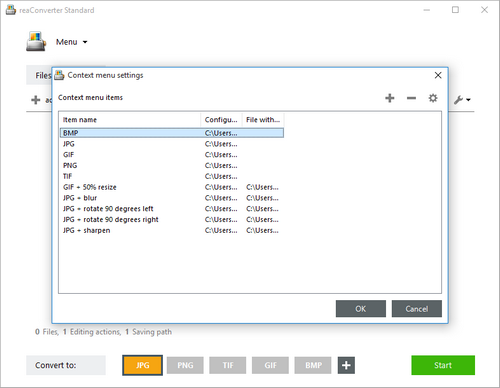The image size is (500, 388).
Task: Confirm with the OK button
Action: tap(361, 309)
